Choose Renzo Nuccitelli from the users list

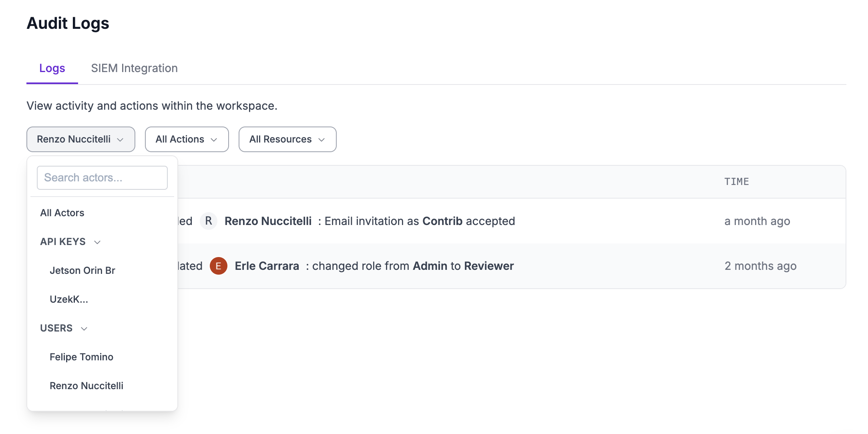pyautogui.click(x=86, y=386)
